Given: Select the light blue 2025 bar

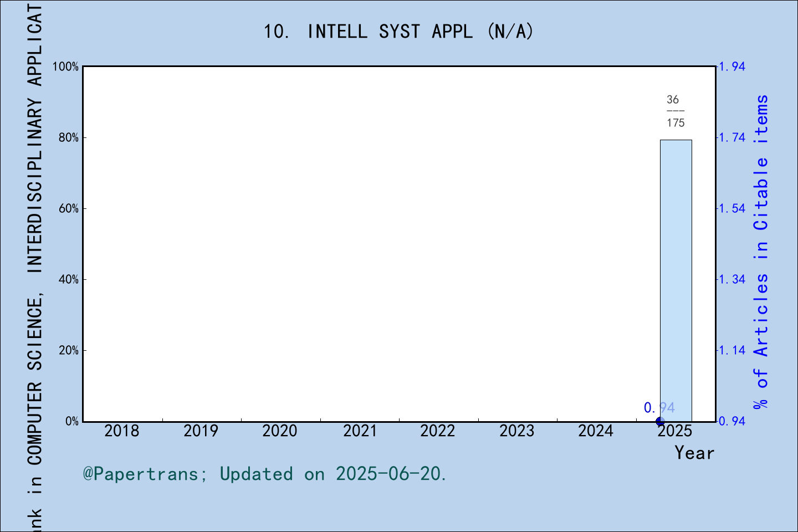Looking at the screenshot, I should pos(676,280).
